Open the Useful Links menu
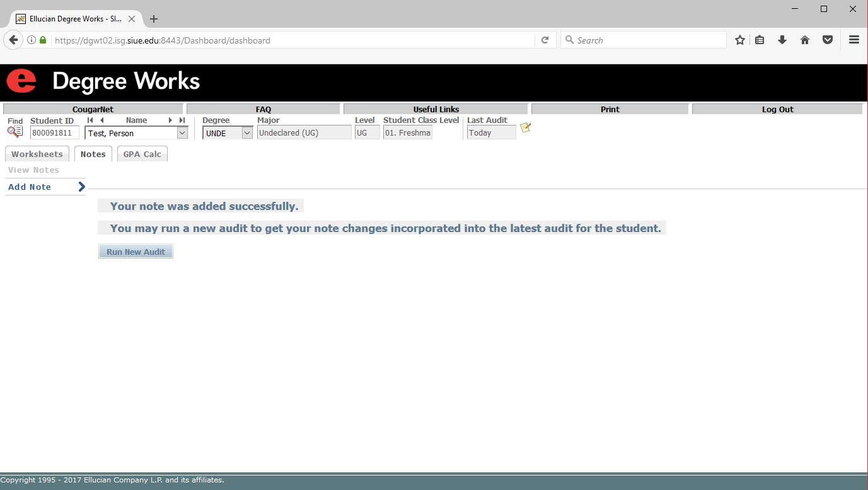868x490 pixels. click(436, 109)
